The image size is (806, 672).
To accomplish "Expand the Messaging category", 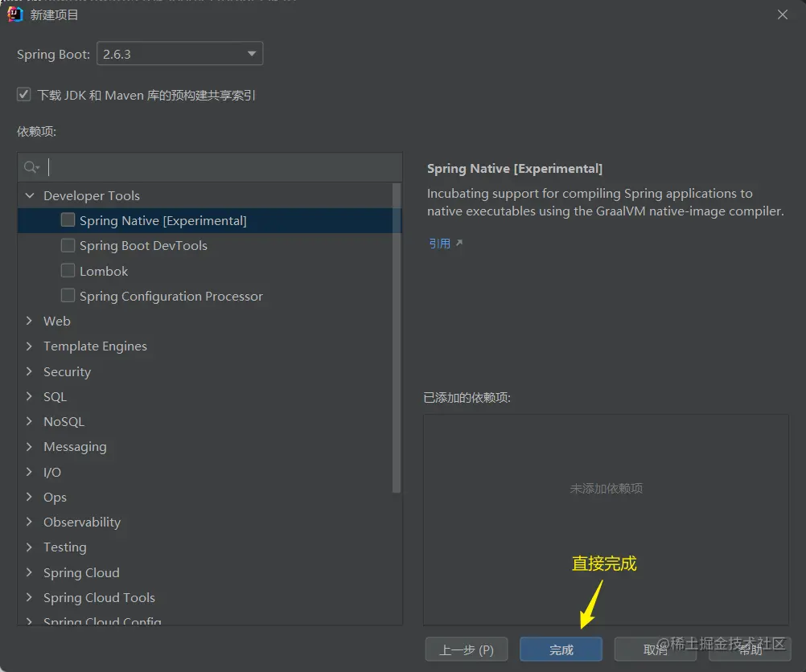I will [x=29, y=446].
